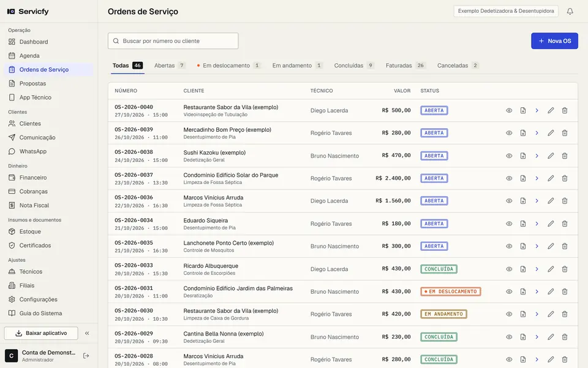This screenshot has height=368, width=588.
Task: Click EM DESLOCAMENTO status badge
Action: (450, 292)
